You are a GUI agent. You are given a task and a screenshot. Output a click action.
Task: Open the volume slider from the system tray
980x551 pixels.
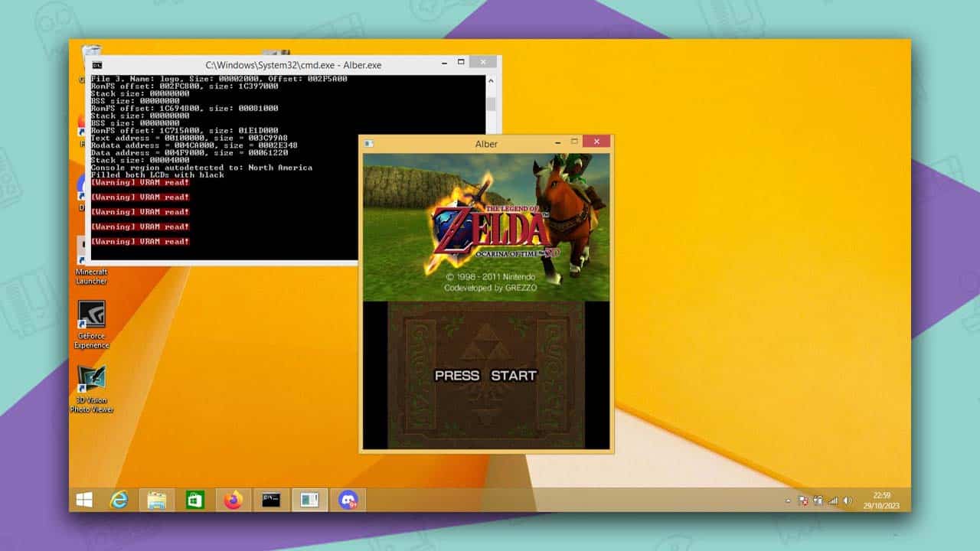[847, 501]
